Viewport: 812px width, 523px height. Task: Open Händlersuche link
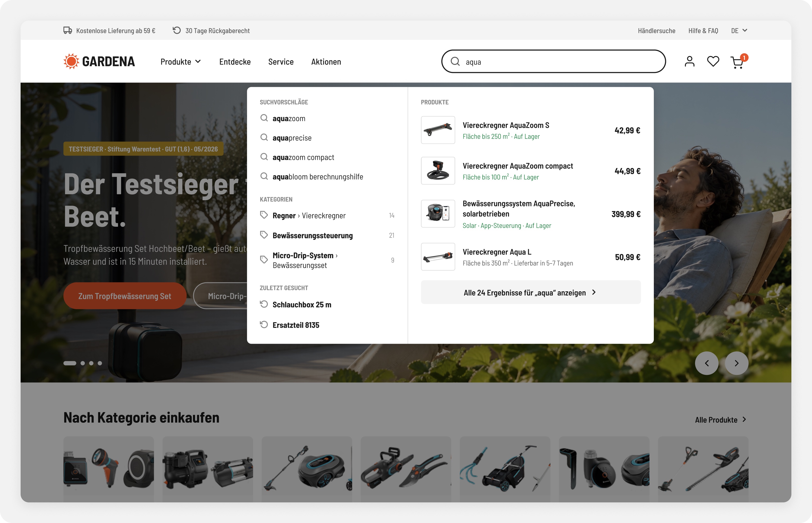pyautogui.click(x=656, y=31)
